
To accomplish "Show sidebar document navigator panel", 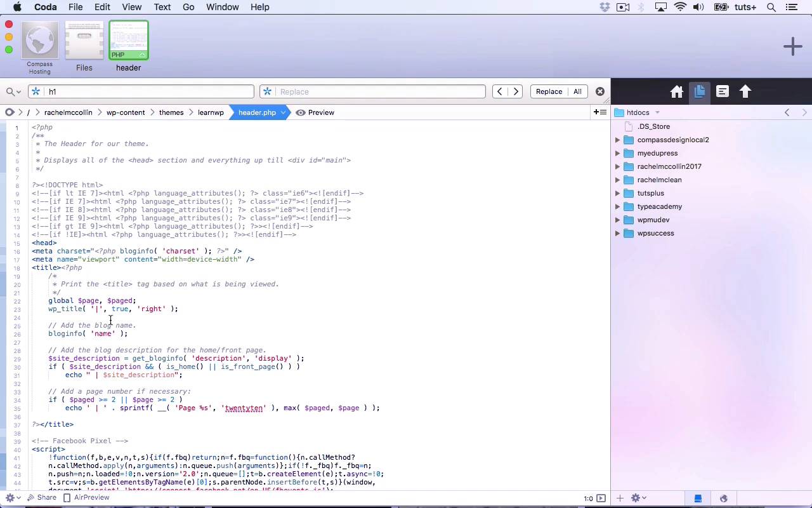I will (x=722, y=91).
